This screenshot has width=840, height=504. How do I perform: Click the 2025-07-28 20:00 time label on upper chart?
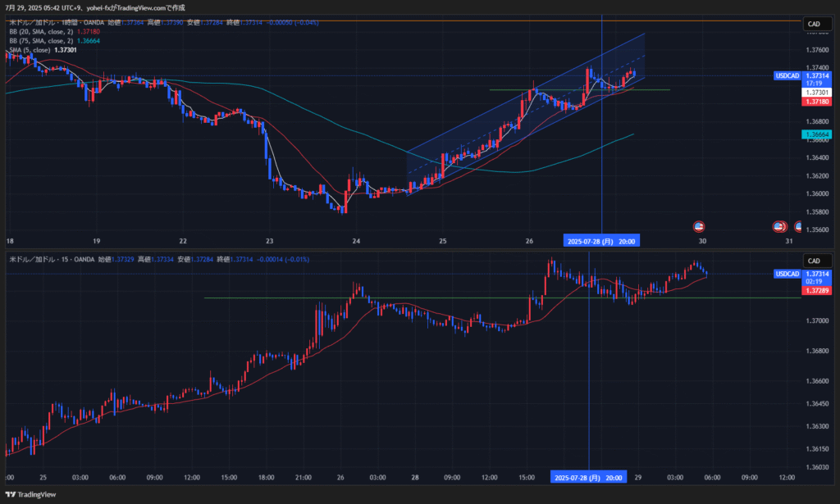pyautogui.click(x=601, y=241)
